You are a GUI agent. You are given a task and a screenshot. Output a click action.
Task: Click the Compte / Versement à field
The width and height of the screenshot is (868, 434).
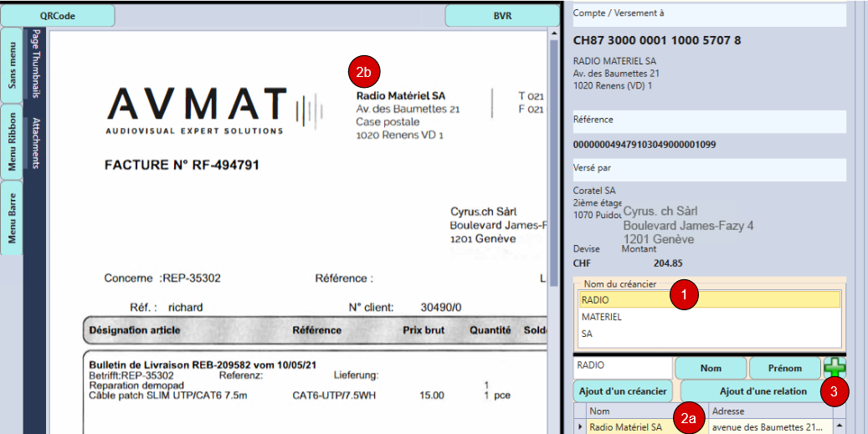[710, 16]
